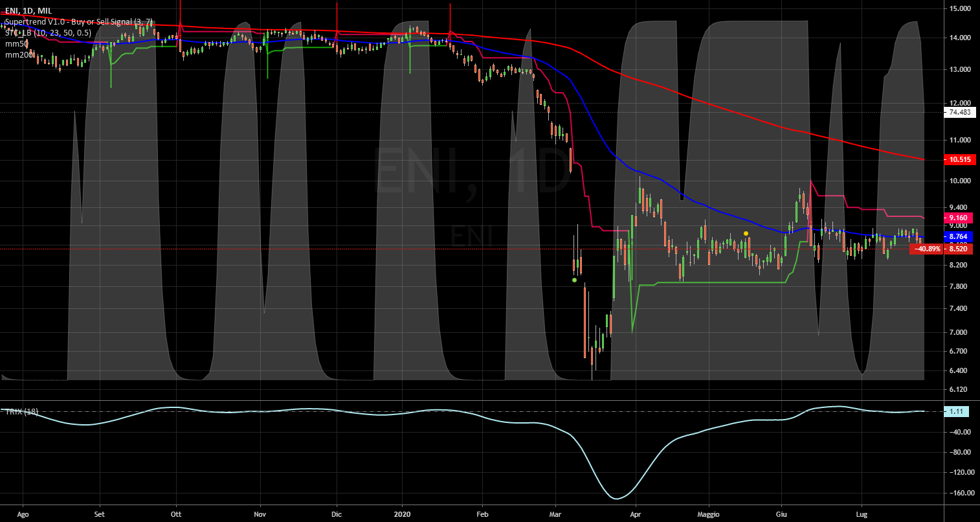Image resolution: width=980 pixels, height=522 pixels.
Task: Click the 7.800 price axis tick
Action: point(959,287)
